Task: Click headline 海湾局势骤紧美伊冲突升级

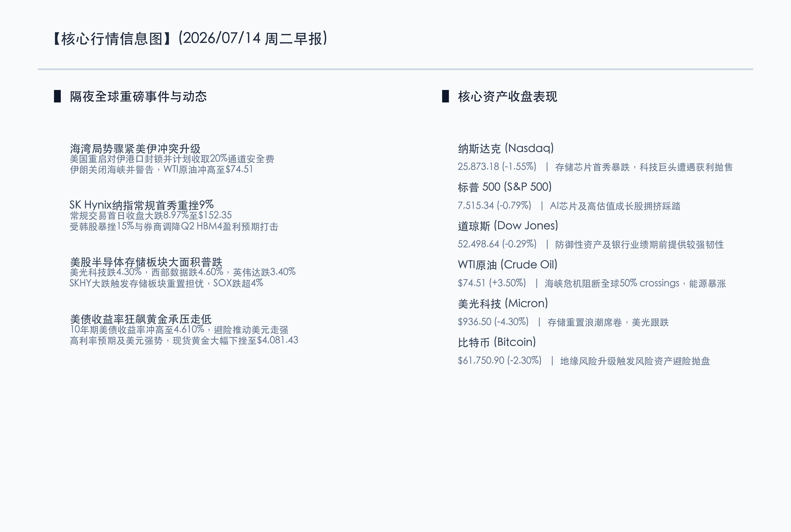Action: click(x=135, y=149)
